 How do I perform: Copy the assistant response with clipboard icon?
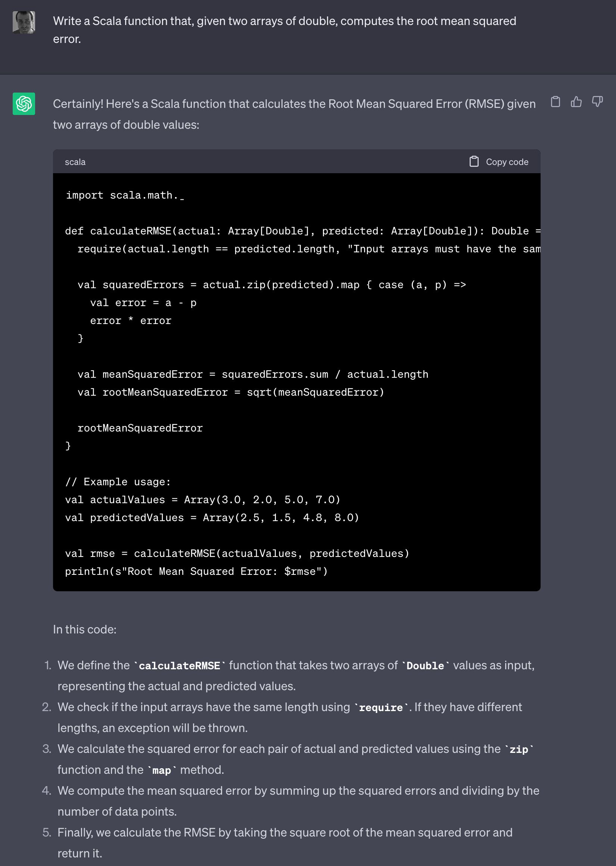pyautogui.click(x=555, y=102)
